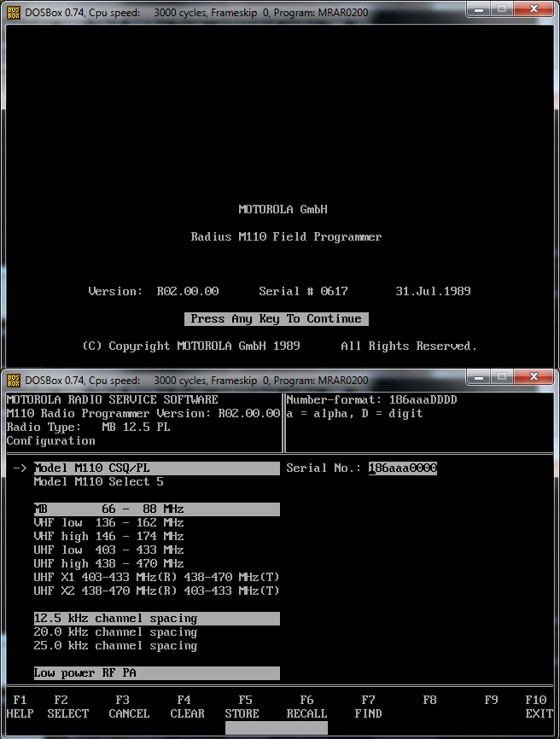Choose 25.0 kHz channel spacing
The height and width of the screenshot is (739, 560).
pyautogui.click(x=115, y=646)
